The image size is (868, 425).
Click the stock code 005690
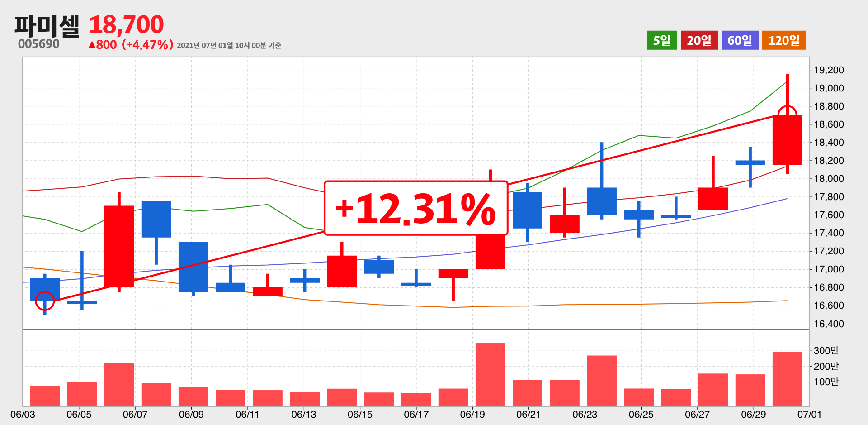coord(39,44)
